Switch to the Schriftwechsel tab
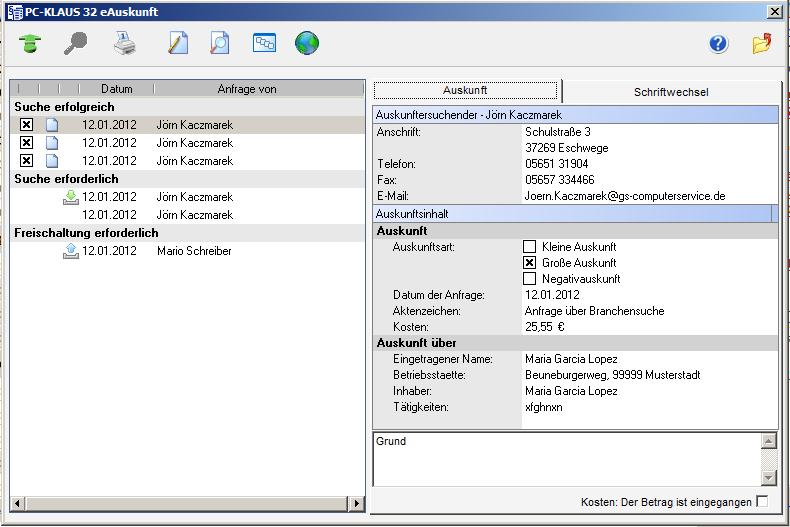Image resolution: width=790 pixels, height=527 pixels. point(671,92)
